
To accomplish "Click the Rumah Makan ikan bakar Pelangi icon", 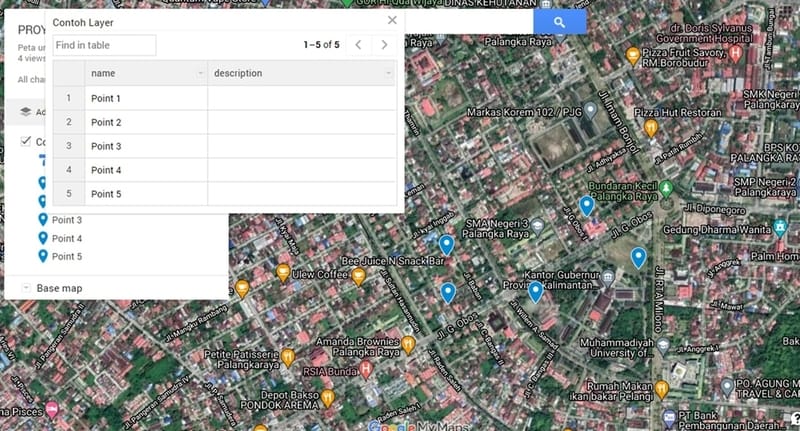I will click(x=661, y=390).
